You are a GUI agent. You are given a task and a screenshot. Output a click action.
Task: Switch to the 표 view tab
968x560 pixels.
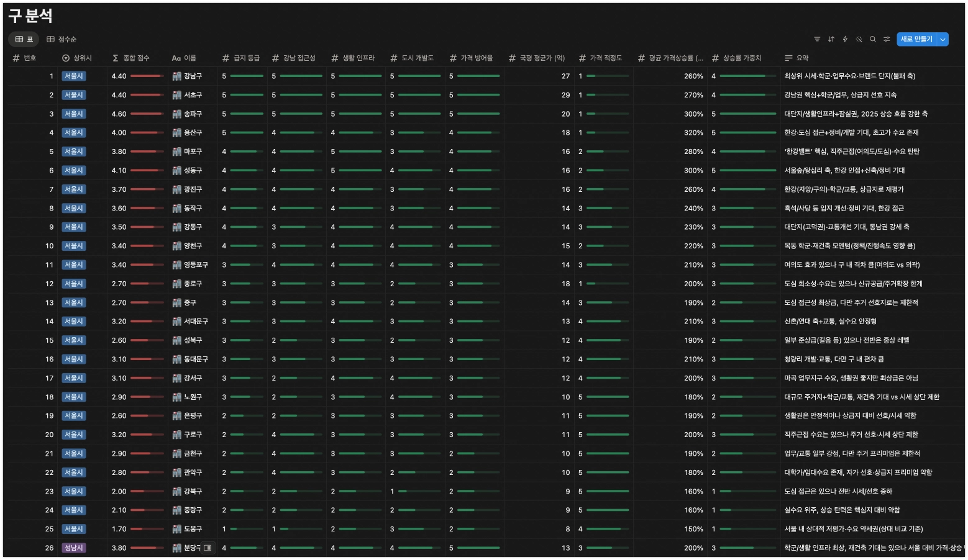click(x=24, y=39)
